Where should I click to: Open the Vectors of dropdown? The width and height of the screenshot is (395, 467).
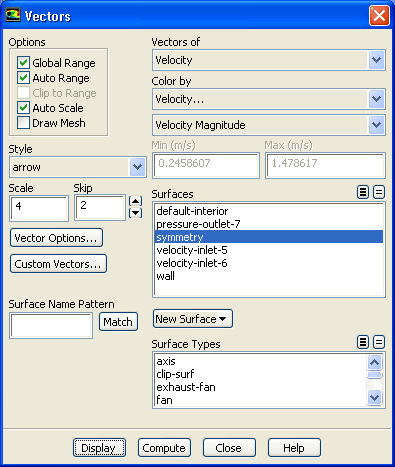[x=376, y=60]
